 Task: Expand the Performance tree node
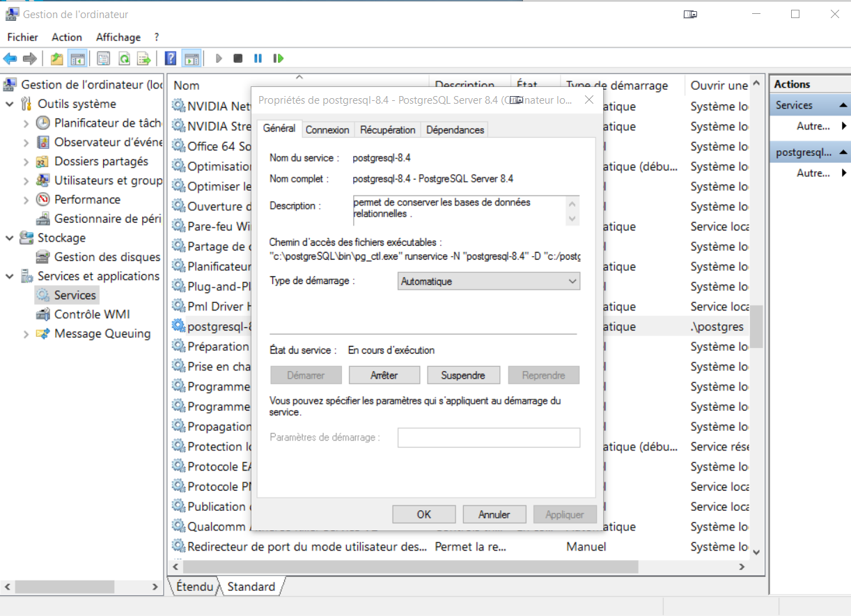26,200
